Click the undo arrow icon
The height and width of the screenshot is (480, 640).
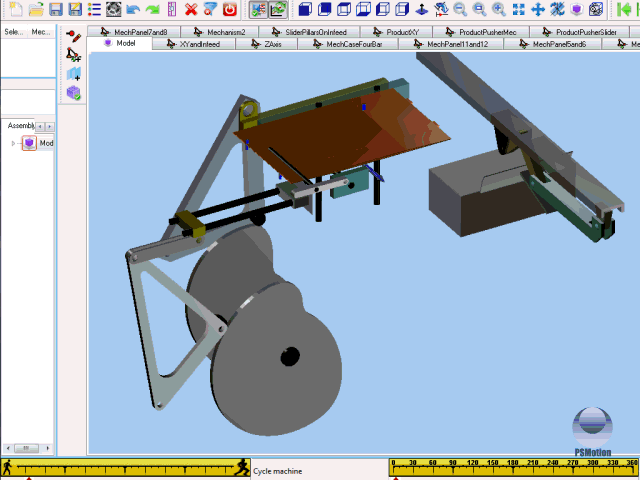[134, 9]
